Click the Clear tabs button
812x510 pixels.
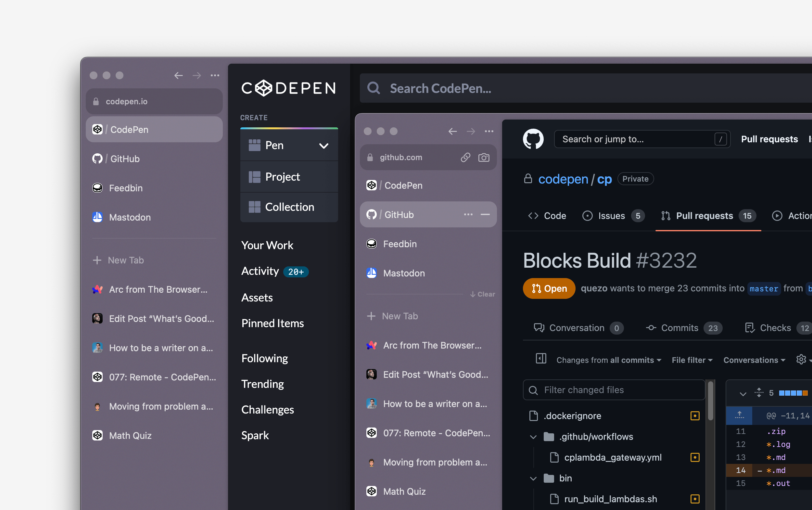[483, 294]
